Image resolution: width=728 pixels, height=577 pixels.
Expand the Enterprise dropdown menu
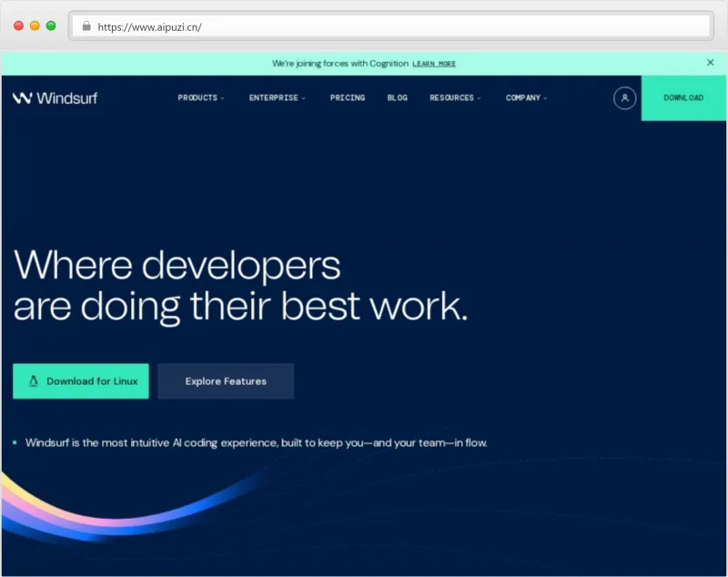point(277,98)
